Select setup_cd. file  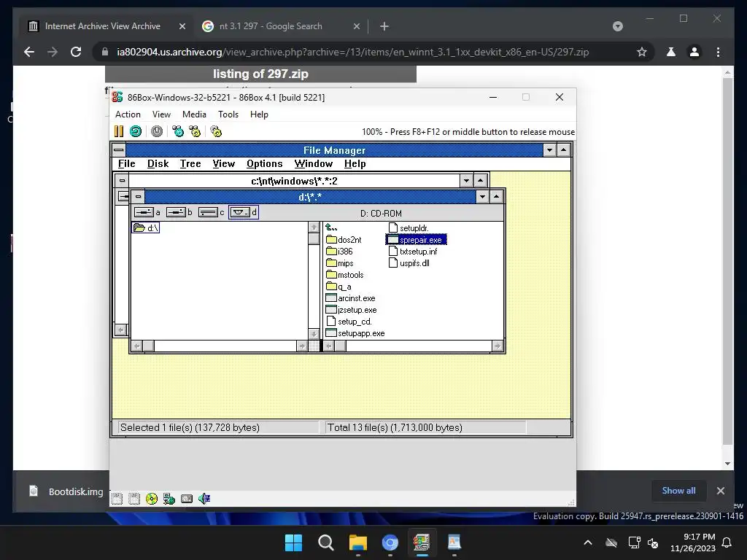click(x=349, y=322)
